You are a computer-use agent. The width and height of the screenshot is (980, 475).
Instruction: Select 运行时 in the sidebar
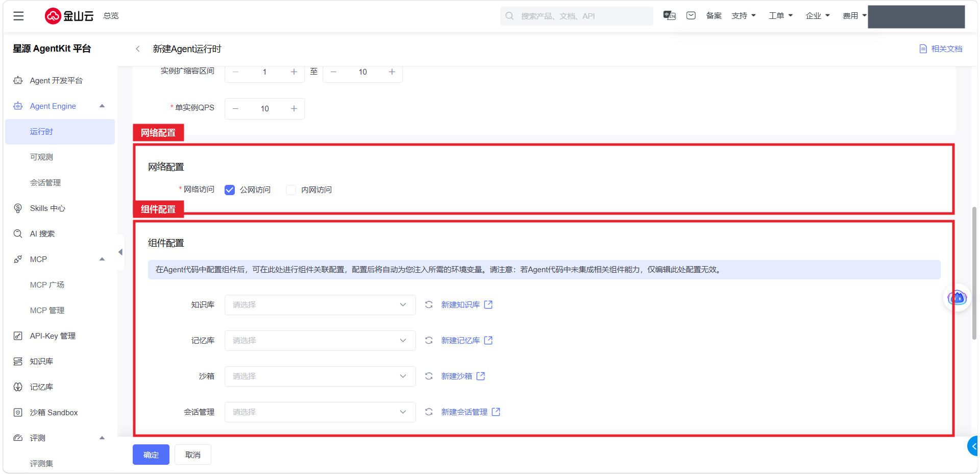click(60, 132)
